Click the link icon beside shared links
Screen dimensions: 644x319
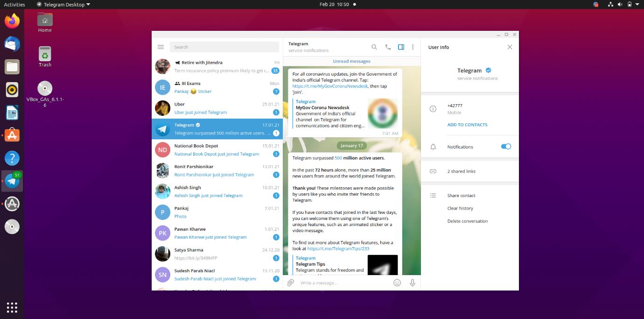pyautogui.click(x=433, y=171)
